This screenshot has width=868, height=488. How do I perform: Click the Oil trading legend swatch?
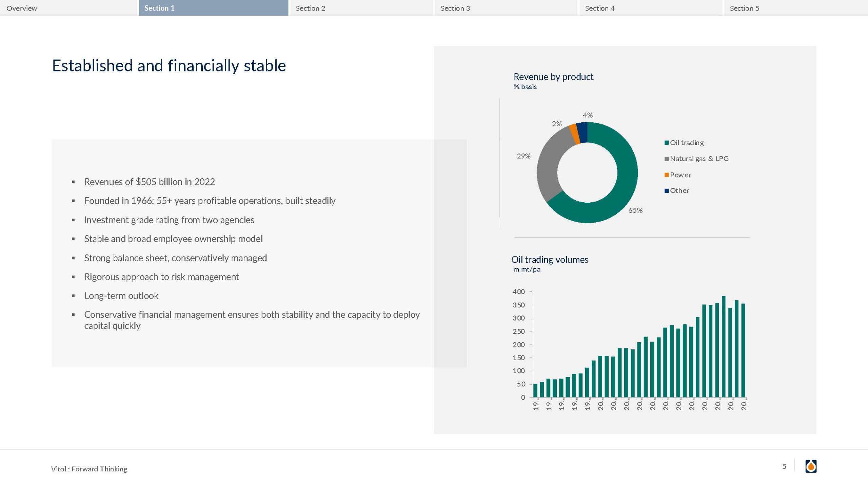667,143
